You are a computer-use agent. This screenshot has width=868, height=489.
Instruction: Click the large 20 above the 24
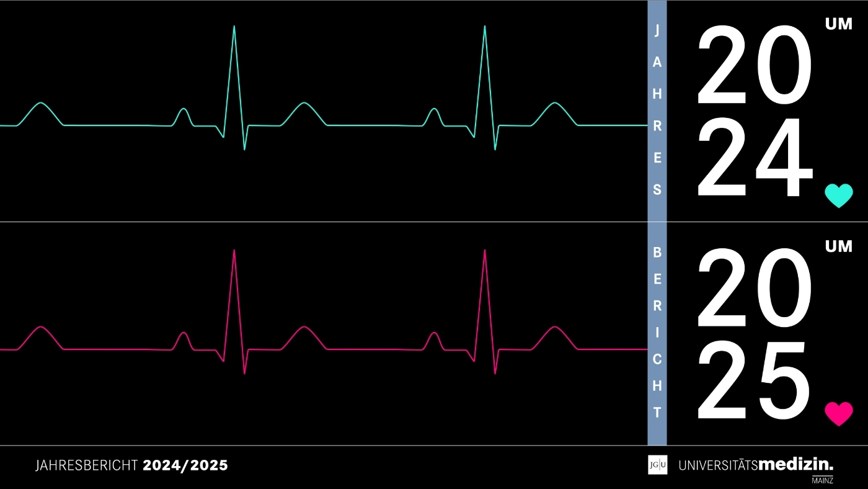[x=755, y=66]
